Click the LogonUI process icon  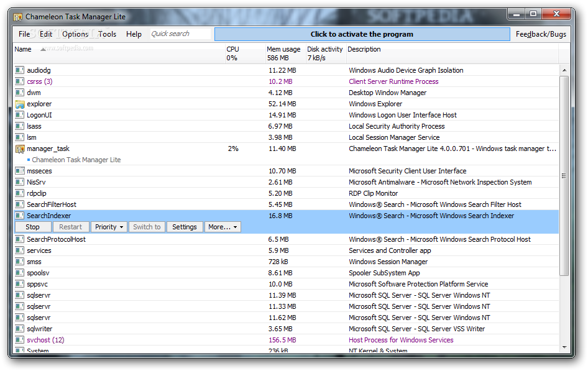[19, 115]
